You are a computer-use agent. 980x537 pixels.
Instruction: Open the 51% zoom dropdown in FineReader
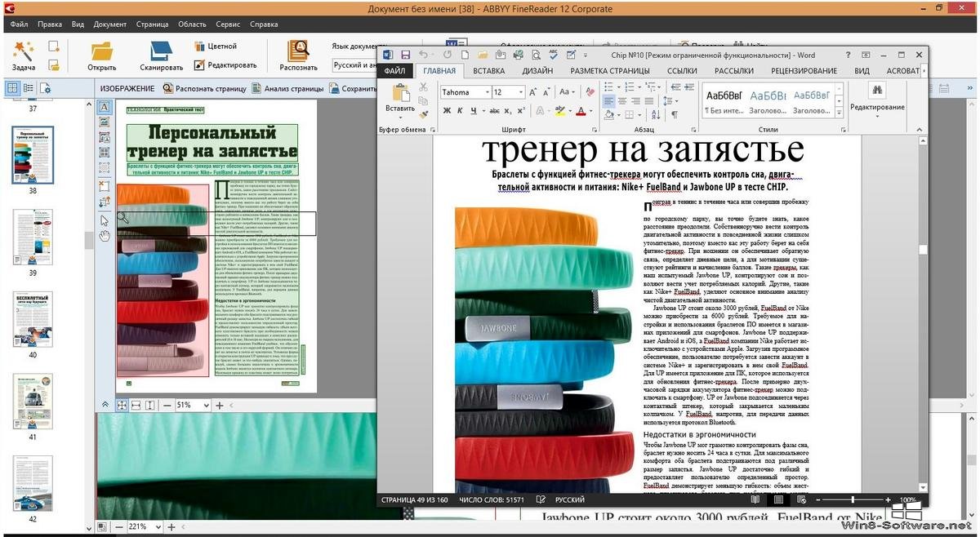[x=206, y=405]
